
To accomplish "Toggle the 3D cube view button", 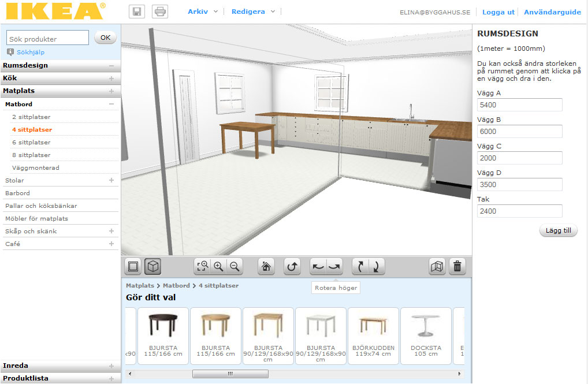I will pos(153,266).
